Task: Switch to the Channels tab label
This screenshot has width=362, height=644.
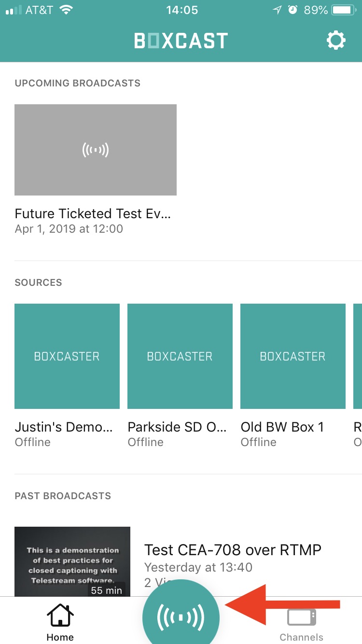Action: click(x=302, y=637)
